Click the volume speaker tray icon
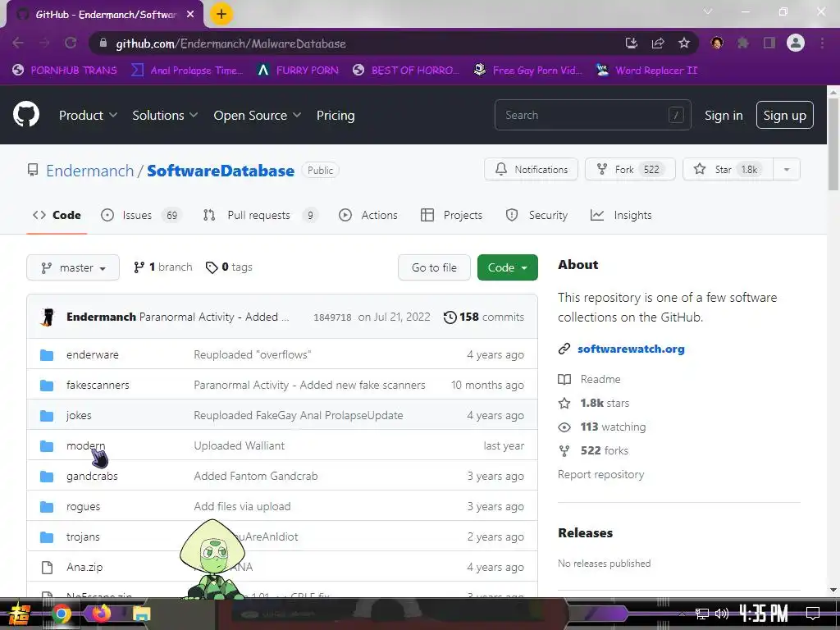This screenshot has height=630, width=840. point(722,614)
